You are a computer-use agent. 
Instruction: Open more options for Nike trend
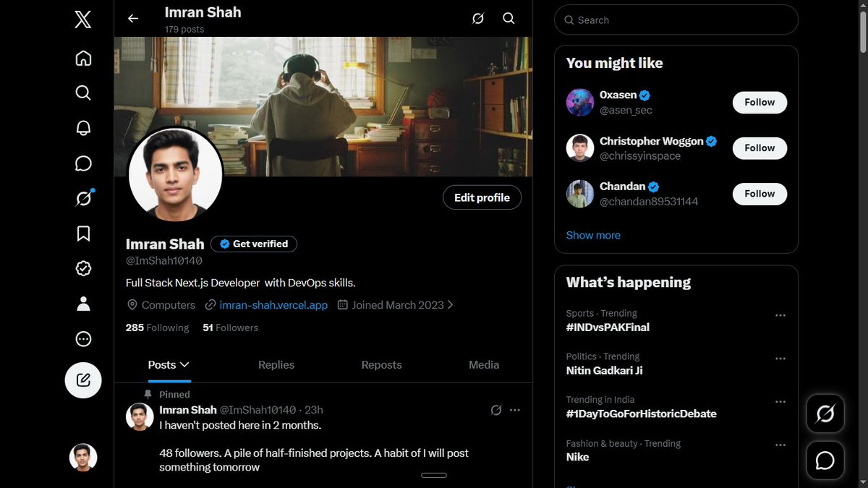pos(780,446)
